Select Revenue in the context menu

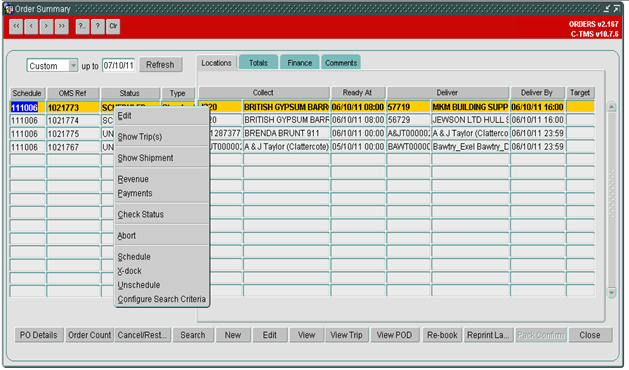coord(162,179)
